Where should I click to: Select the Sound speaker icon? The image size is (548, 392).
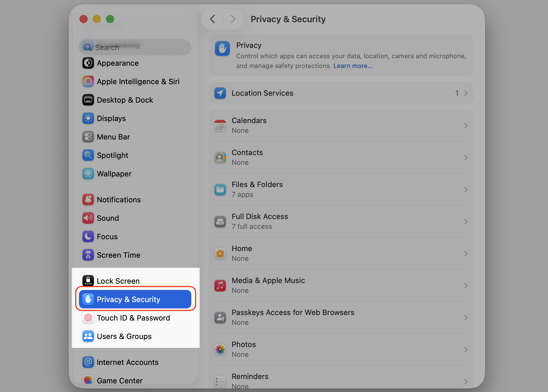click(88, 218)
